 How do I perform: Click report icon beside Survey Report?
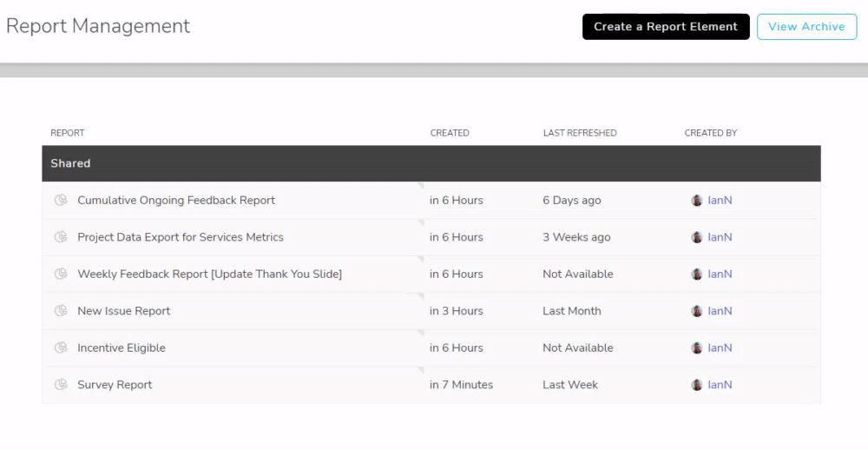tap(61, 385)
